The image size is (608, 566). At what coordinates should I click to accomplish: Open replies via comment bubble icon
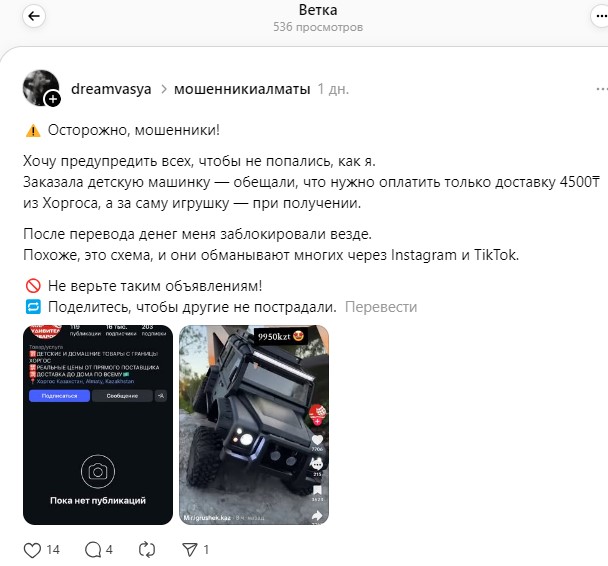tap(93, 550)
